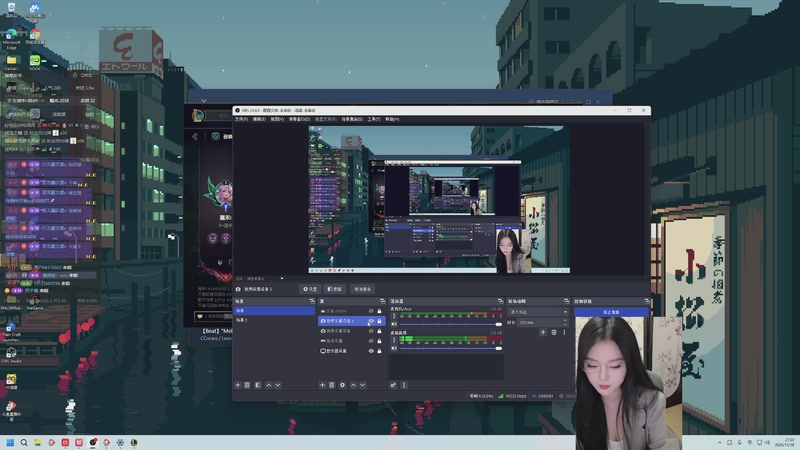Add a scene transition with plus icon
Screen dimensions: 800x450
[x=543, y=332]
